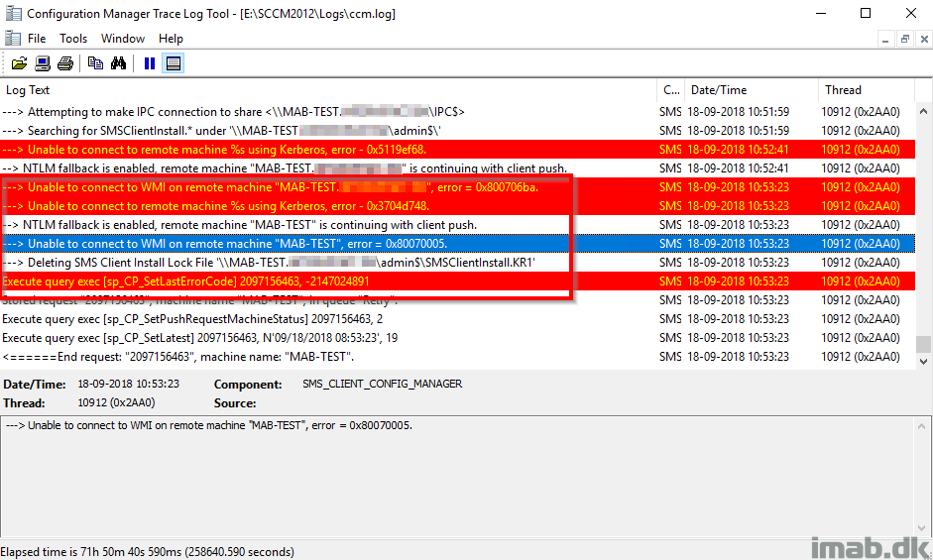Click the Open log file toolbar icon

point(19,63)
